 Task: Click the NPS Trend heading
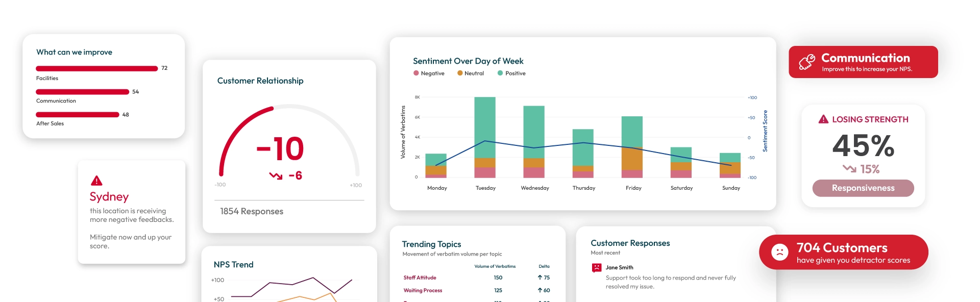click(x=233, y=265)
